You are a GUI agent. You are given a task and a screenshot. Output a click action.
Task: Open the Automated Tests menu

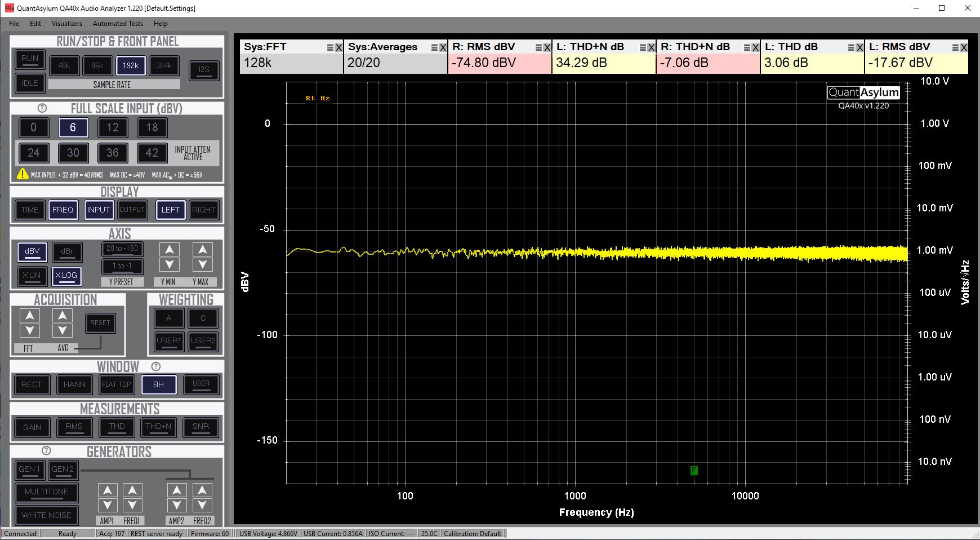click(x=118, y=24)
